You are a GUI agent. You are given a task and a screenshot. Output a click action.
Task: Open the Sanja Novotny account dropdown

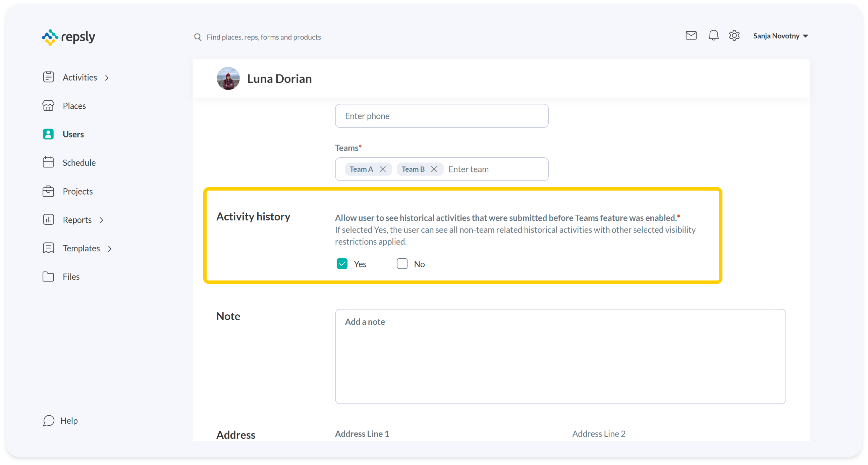point(780,36)
